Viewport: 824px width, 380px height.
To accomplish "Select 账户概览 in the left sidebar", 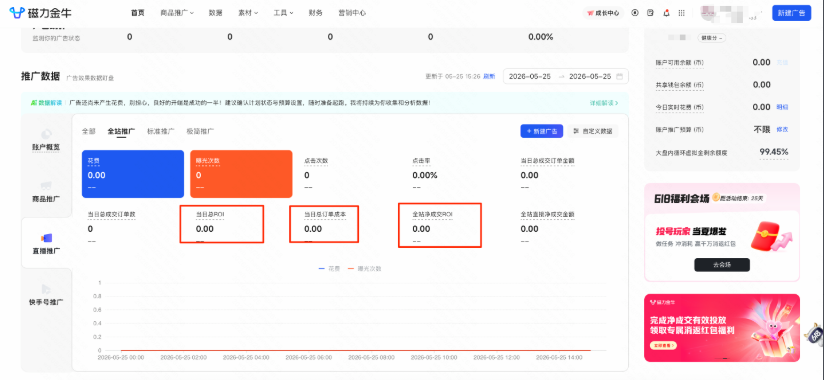I will [x=46, y=140].
